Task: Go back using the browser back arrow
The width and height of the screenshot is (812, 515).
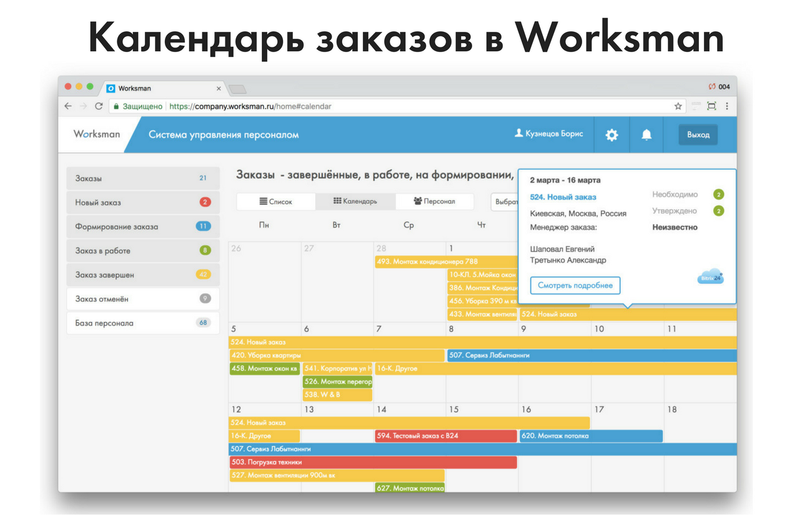Action: point(68,106)
